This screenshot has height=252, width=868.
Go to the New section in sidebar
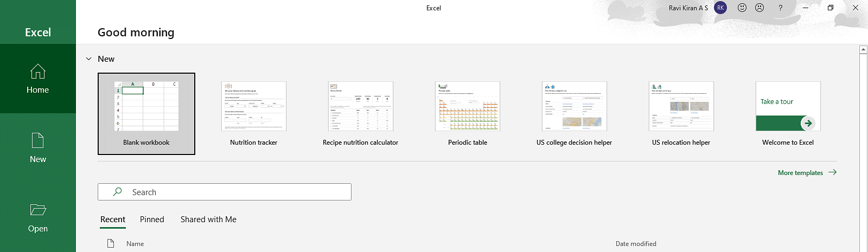pyautogui.click(x=38, y=148)
